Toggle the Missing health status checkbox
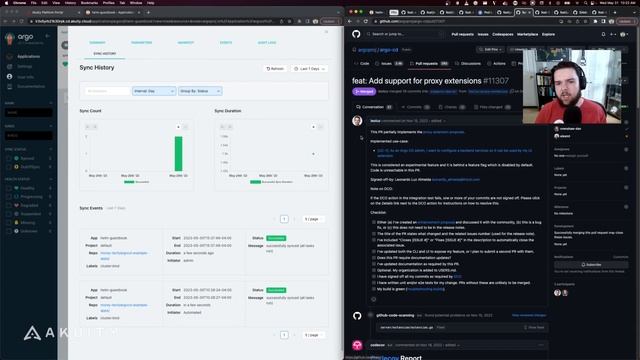The image size is (640, 360). point(9,222)
